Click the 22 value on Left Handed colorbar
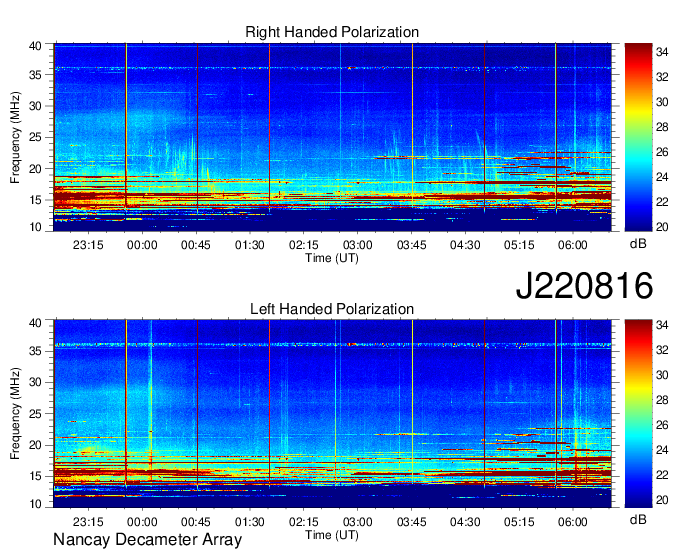 pyautogui.click(x=662, y=475)
